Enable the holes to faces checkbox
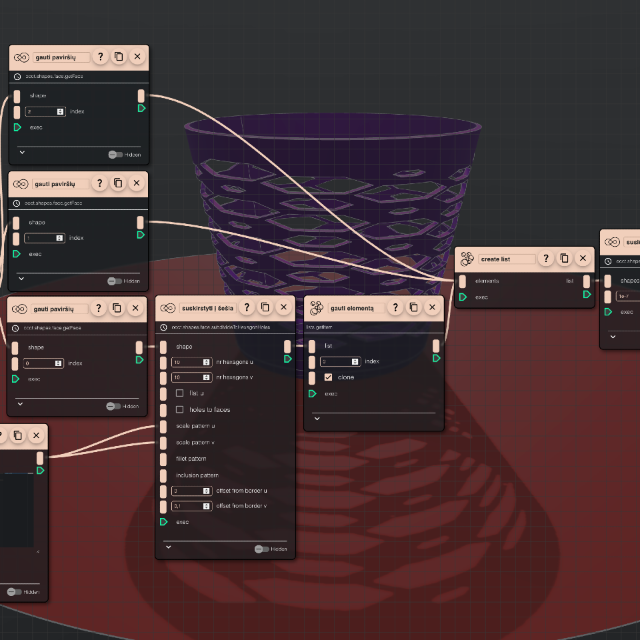 coord(180,409)
